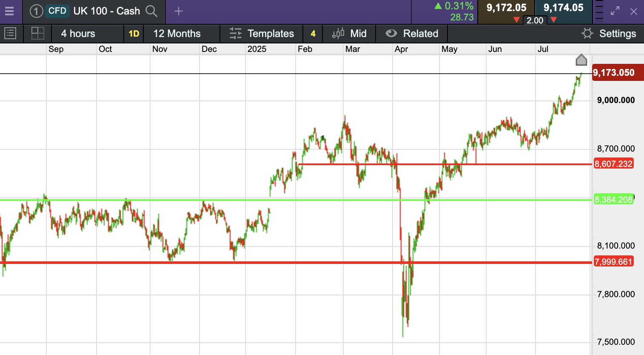Open the 4 hours interval dropdown
This screenshot has height=355, width=644.
[x=78, y=34]
